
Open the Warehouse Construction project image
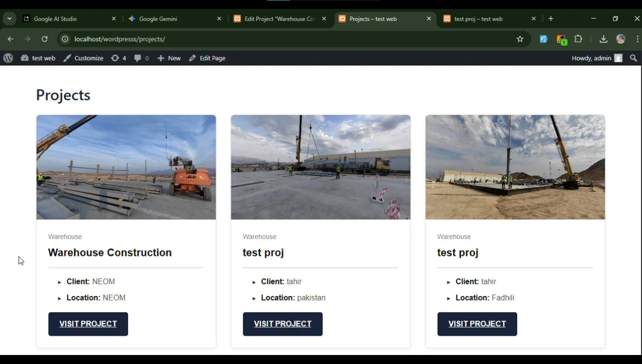click(x=126, y=167)
